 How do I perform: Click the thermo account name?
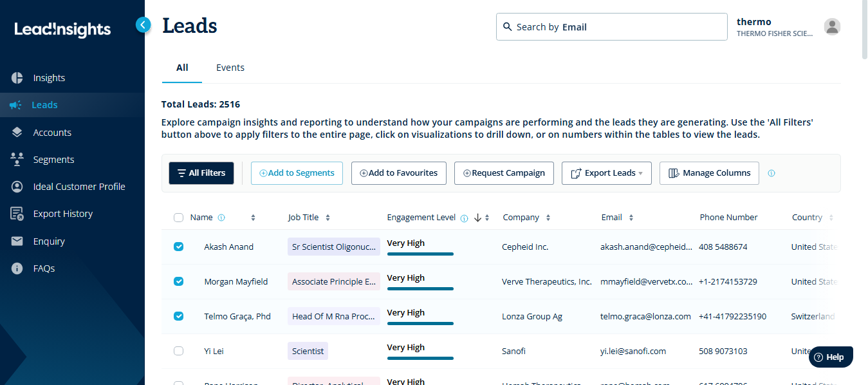pyautogui.click(x=753, y=22)
